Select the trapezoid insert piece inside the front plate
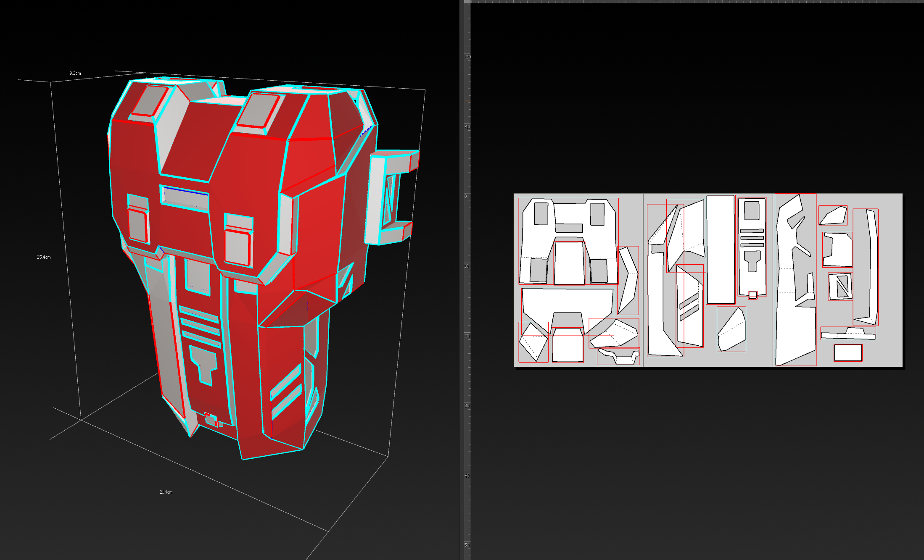Screen dimensions: 924x560 coord(569,263)
